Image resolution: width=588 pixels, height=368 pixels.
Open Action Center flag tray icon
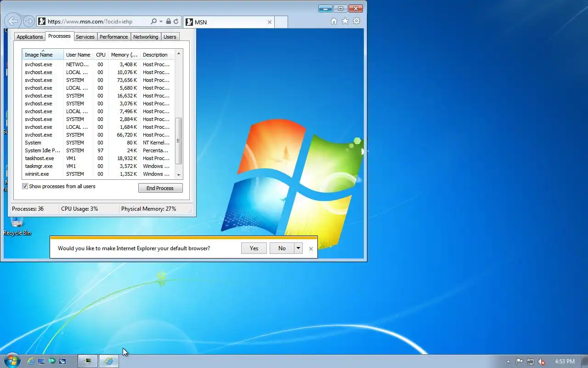click(x=520, y=362)
